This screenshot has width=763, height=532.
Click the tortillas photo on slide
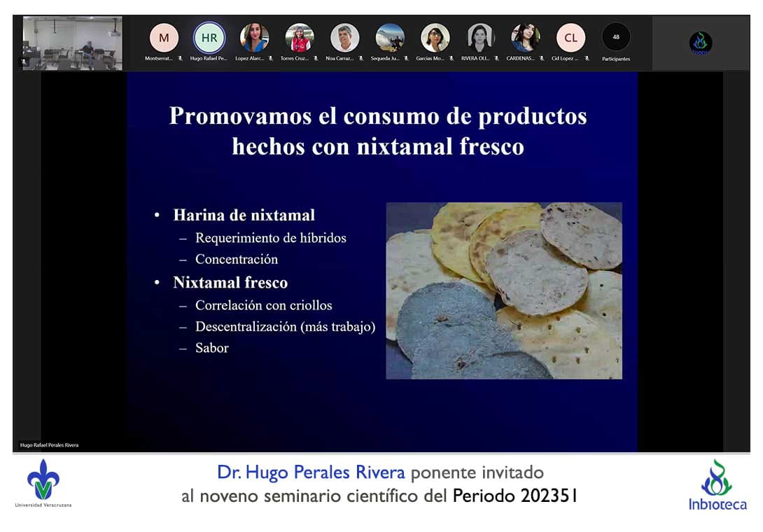(x=504, y=290)
